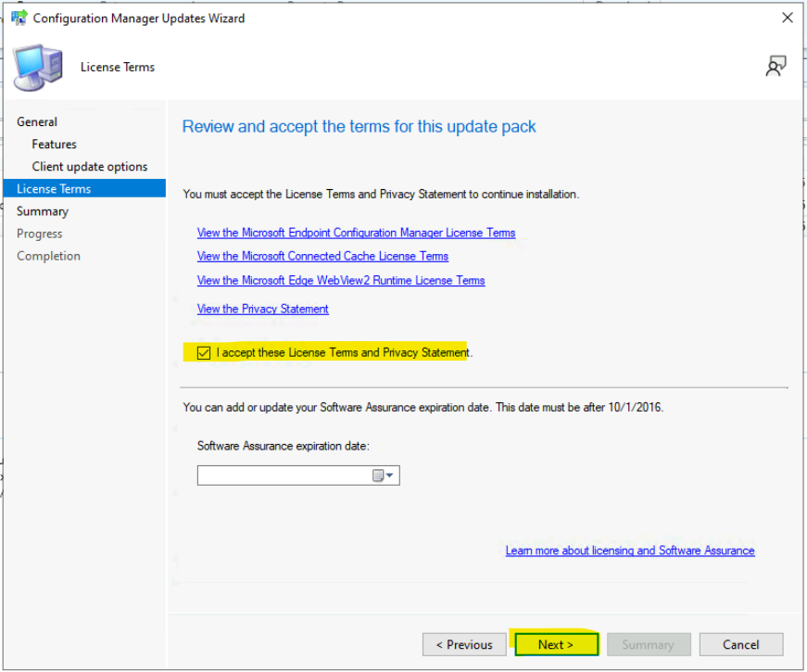Click the feedback person icon
807x672 pixels.
(x=775, y=67)
